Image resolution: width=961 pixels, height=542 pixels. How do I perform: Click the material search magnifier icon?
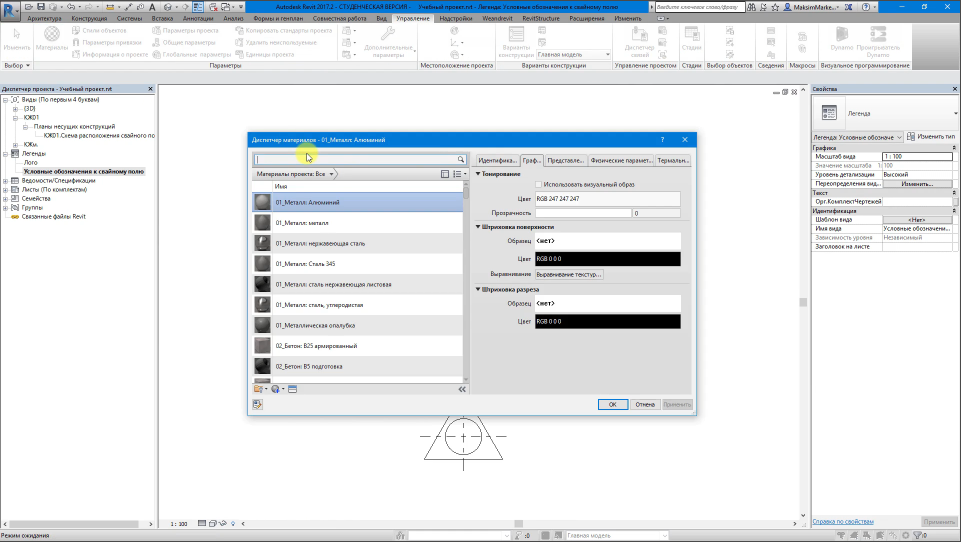tap(461, 159)
